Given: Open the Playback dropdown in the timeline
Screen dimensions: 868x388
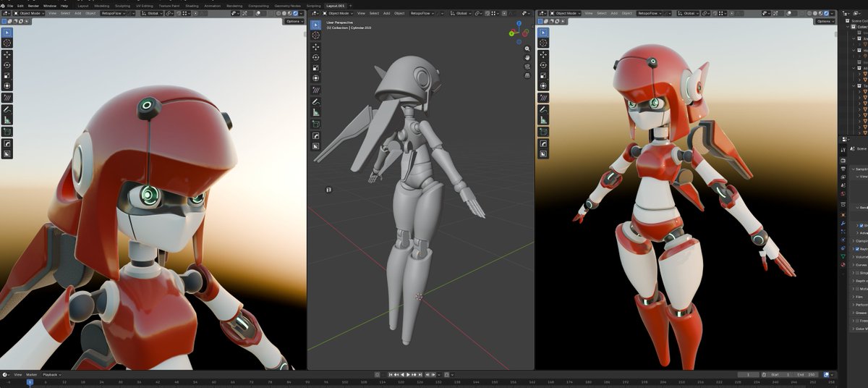Looking at the screenshot, I should click(52, 374).
